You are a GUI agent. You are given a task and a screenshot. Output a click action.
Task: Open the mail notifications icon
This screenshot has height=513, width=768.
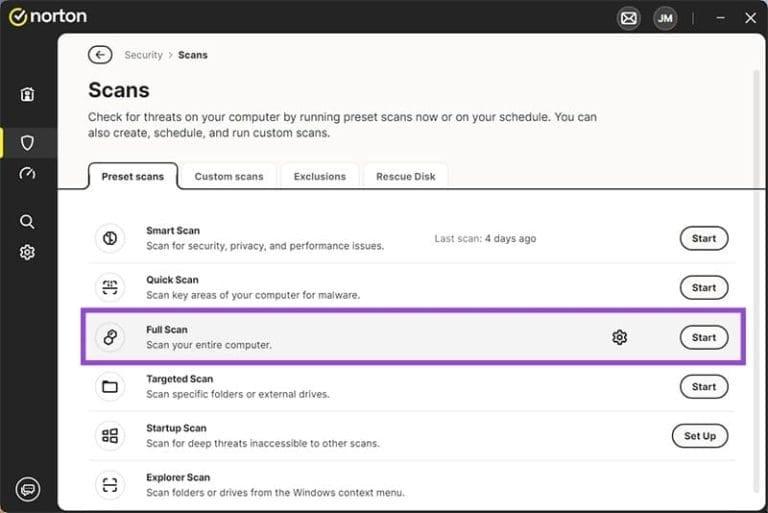[x=628, y=19]
